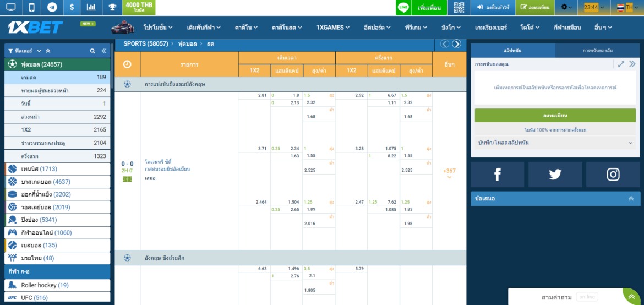Collapse the sidebar with double left arrows
Viewport: 644px width, 305px height.
[104, 51]
